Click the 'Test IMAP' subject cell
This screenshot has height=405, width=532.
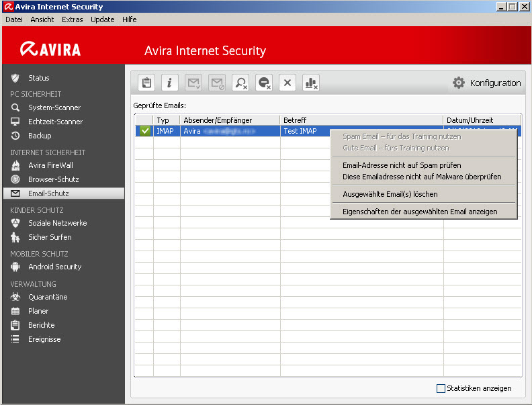(300, 131)
